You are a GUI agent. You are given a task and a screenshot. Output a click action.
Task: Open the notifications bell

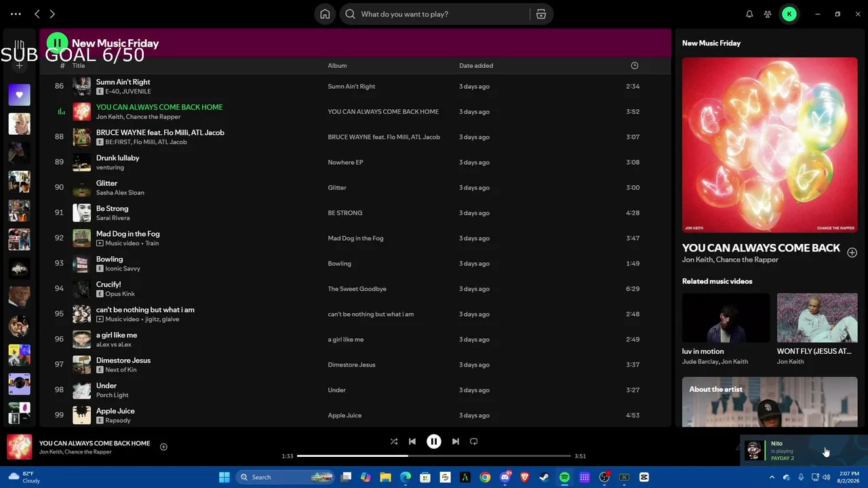pyautogui.click(x=749, y=14)
